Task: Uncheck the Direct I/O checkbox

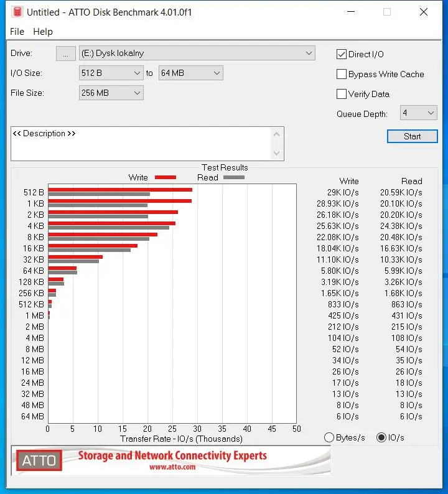Action: click(x=341, y=54)
